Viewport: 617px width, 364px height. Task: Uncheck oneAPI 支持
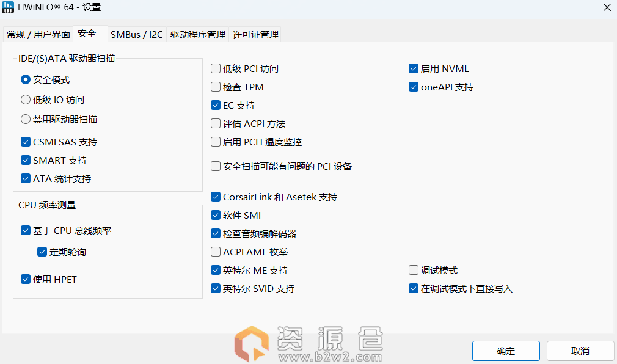414,87
